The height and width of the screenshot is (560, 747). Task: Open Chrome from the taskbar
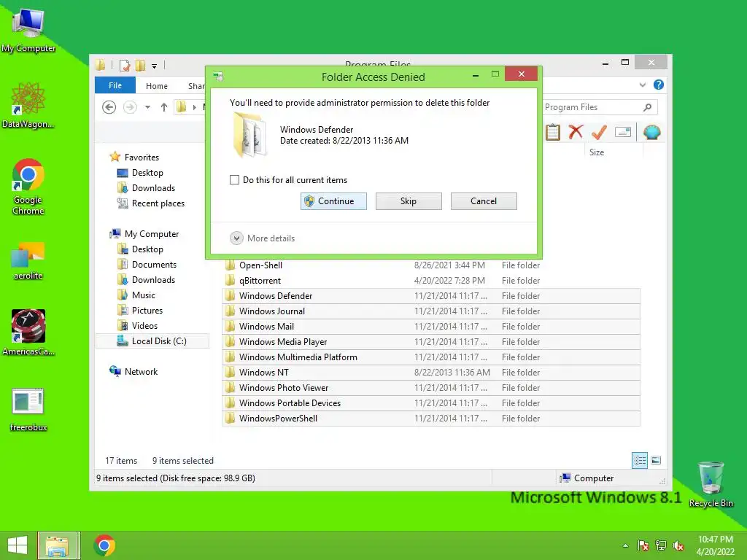104,545
